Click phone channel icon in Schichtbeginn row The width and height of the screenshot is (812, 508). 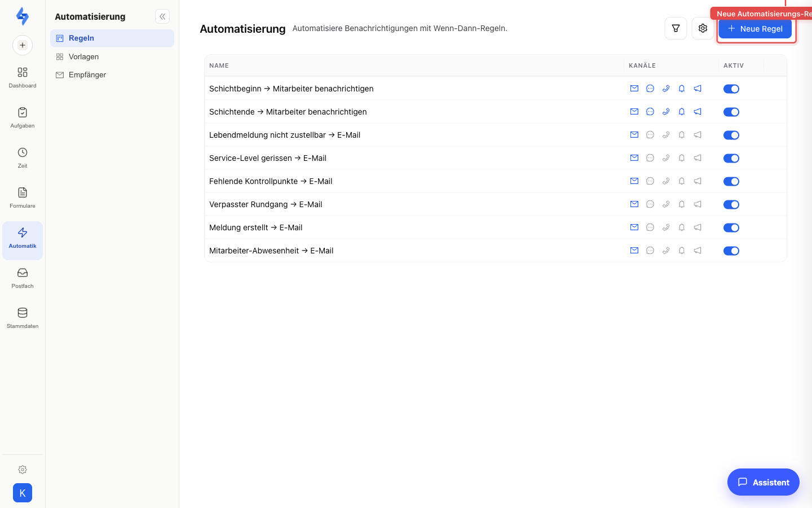coord(666,89)
